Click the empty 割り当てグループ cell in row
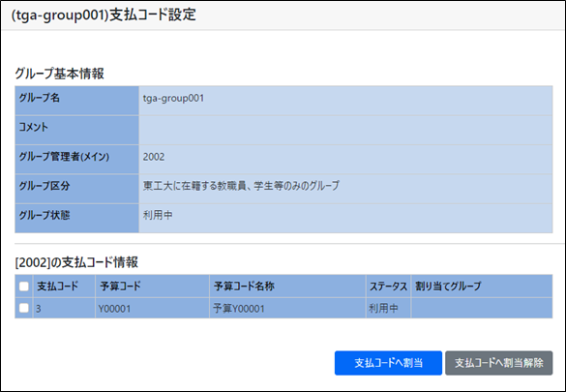This screenshot has width=566, height=392. tap(482, 308)
